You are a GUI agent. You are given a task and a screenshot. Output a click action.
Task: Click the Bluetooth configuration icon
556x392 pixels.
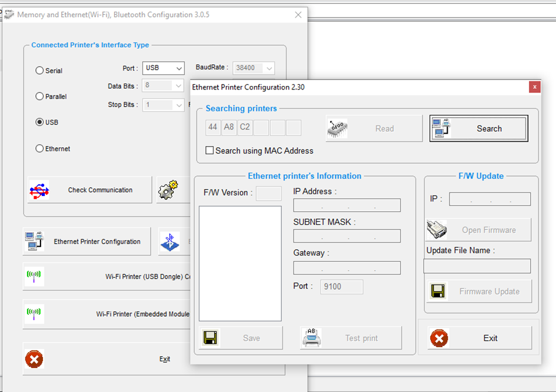(x=171, y=241)
